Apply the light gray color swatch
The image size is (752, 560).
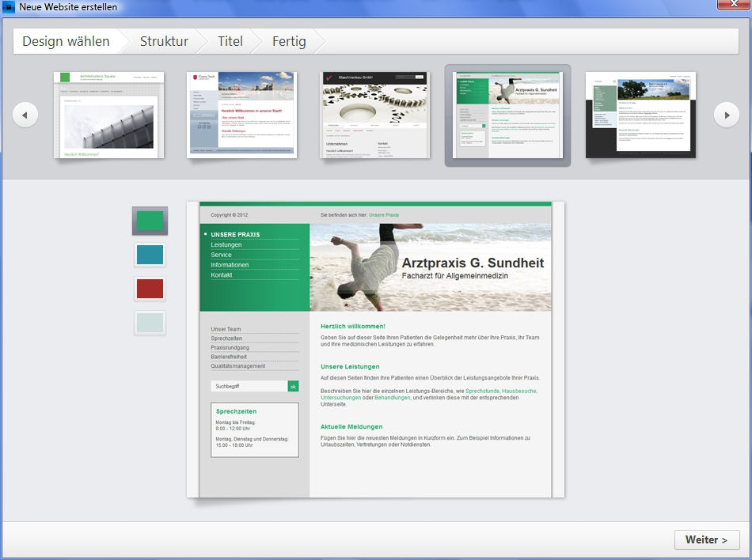coord(150,323)
